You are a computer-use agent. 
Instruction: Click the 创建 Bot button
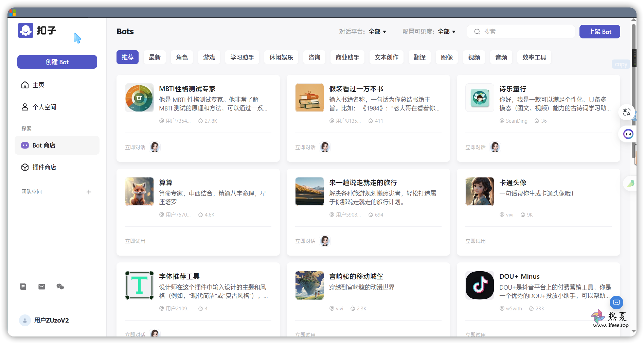(x=57, y=62)
